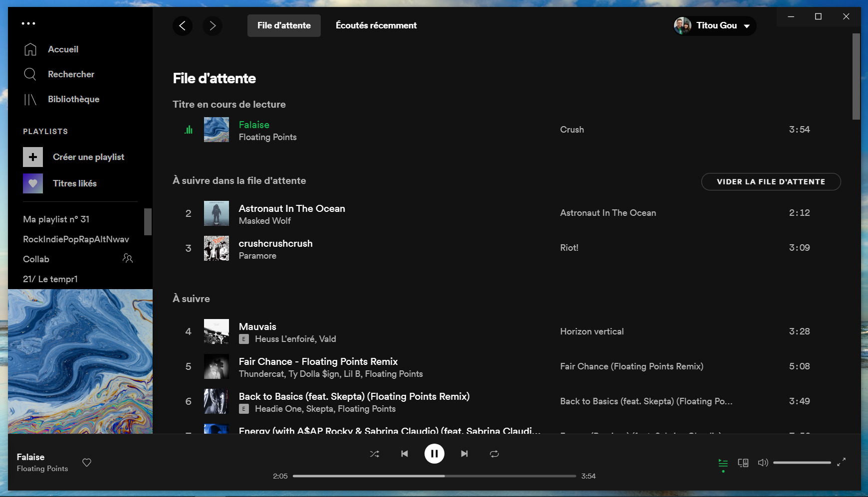The height and width of the screenshot is (497, 868).
Task: Switch to Écoutés récemment tab
Action: click(x=376, y=25)
